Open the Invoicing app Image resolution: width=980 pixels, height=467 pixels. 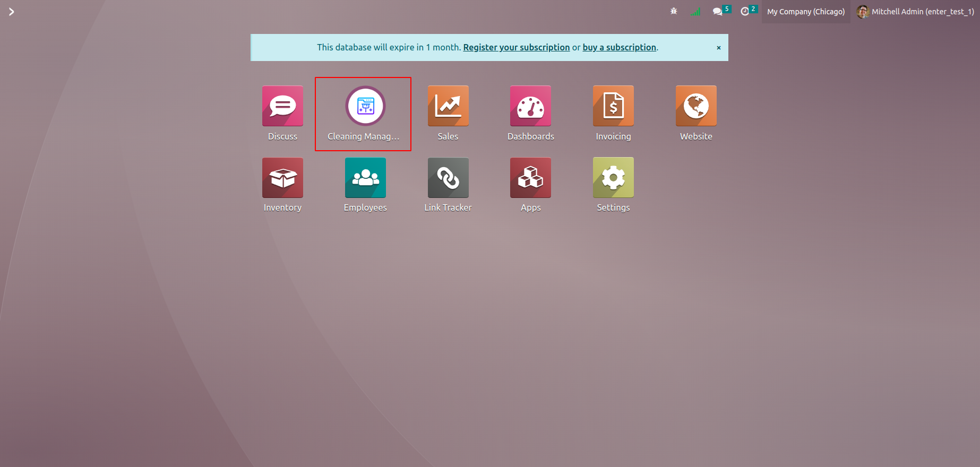coord(613,106)
